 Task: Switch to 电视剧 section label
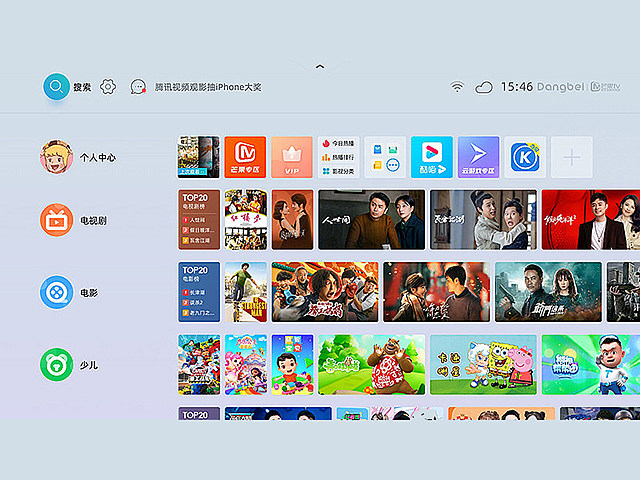[x=93, y=220]
